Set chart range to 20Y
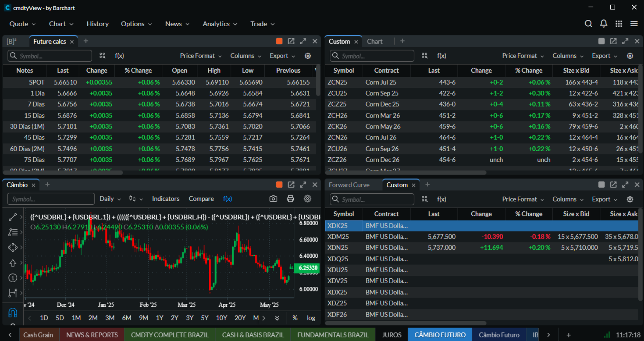The height and width of the screenshot is (341, 644). coord(240,318)
